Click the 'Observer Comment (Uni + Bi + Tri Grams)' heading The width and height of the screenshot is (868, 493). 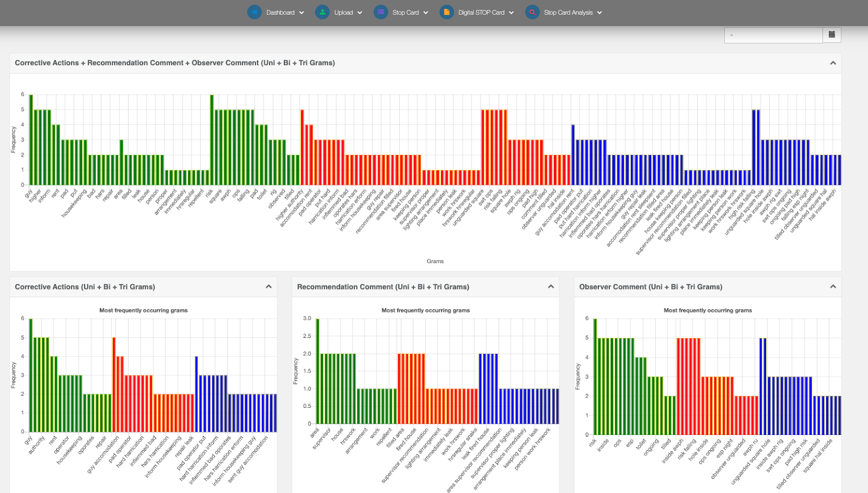tap(650, 287)
